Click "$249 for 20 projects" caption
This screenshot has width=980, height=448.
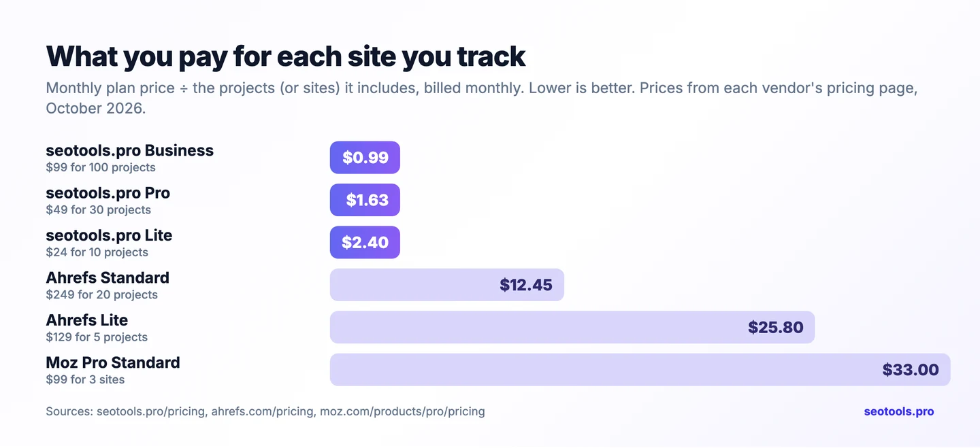click(102, 294)
